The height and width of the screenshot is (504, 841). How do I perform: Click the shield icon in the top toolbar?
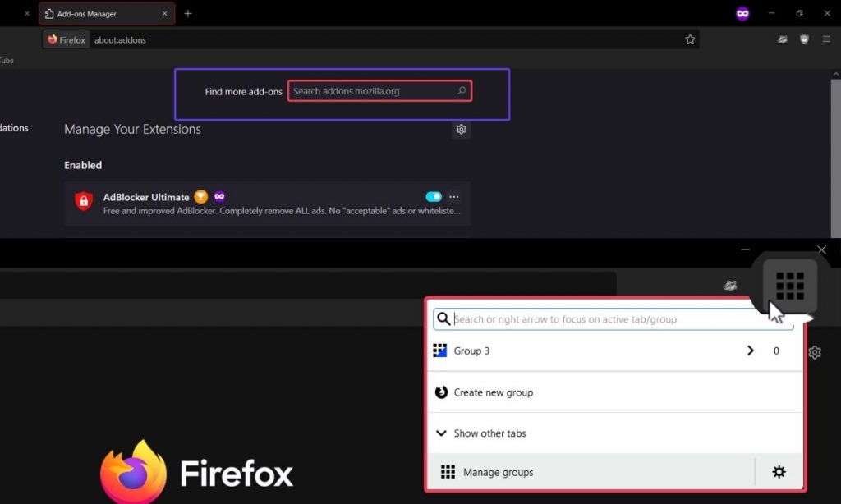click(804, 39)
